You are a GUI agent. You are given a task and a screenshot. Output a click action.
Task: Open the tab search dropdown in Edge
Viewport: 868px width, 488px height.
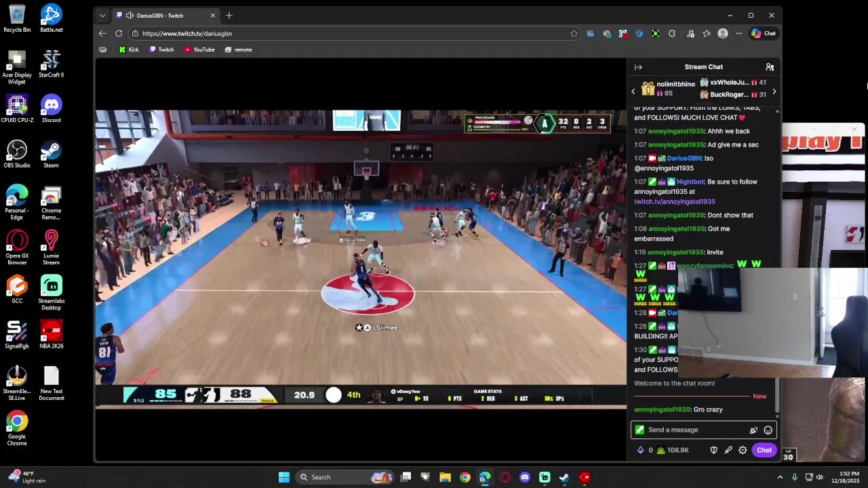[x=102, y=16]
